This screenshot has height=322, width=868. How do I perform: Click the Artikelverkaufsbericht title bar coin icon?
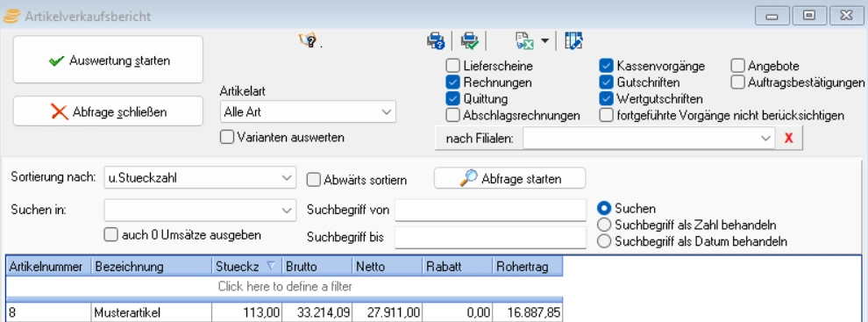11,16
